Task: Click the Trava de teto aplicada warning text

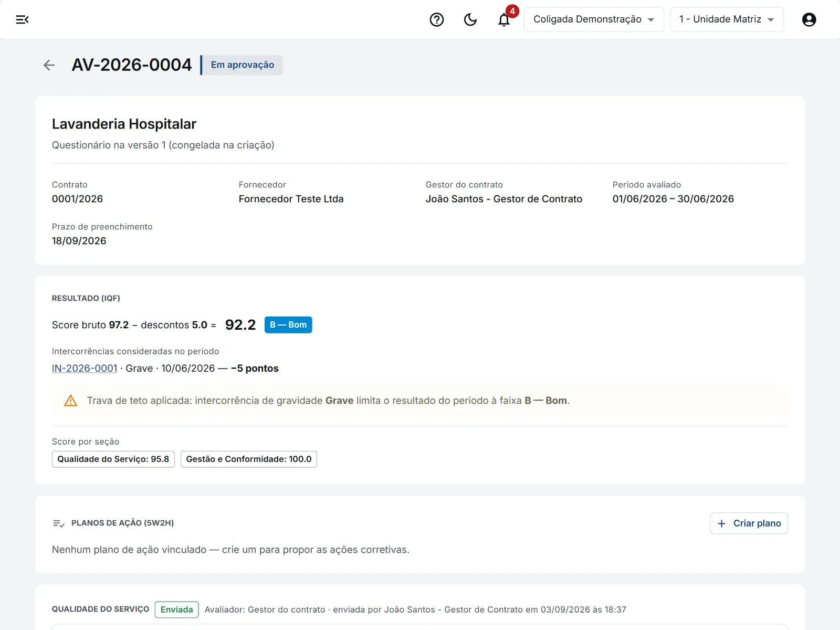Action: click(x=328, y=401)
